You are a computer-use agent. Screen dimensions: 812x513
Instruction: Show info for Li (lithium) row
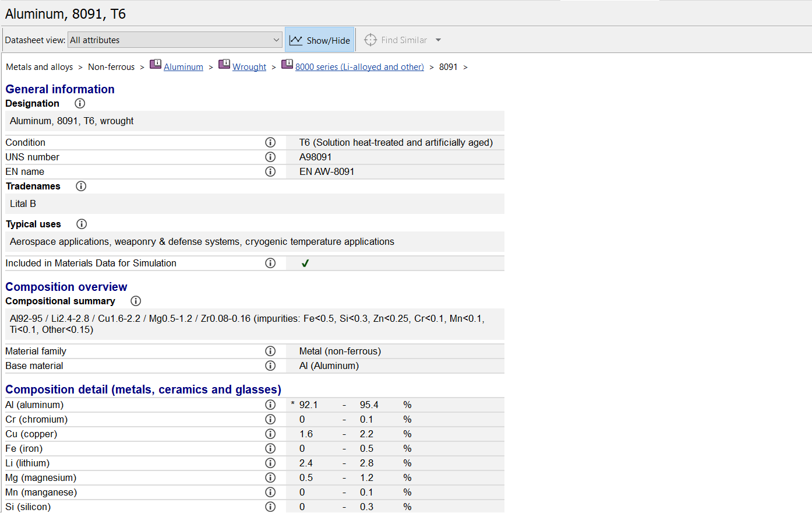click(270, 463)
